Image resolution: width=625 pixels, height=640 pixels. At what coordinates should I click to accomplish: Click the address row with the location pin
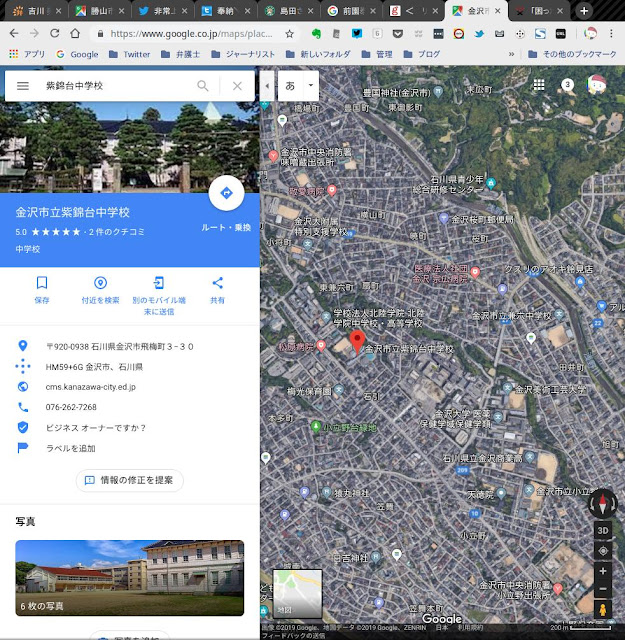click(x=130, y=347)
